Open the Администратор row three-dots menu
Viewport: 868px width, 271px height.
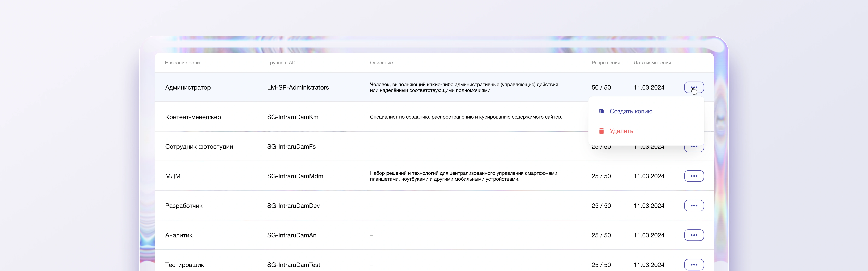coord(693,87)
